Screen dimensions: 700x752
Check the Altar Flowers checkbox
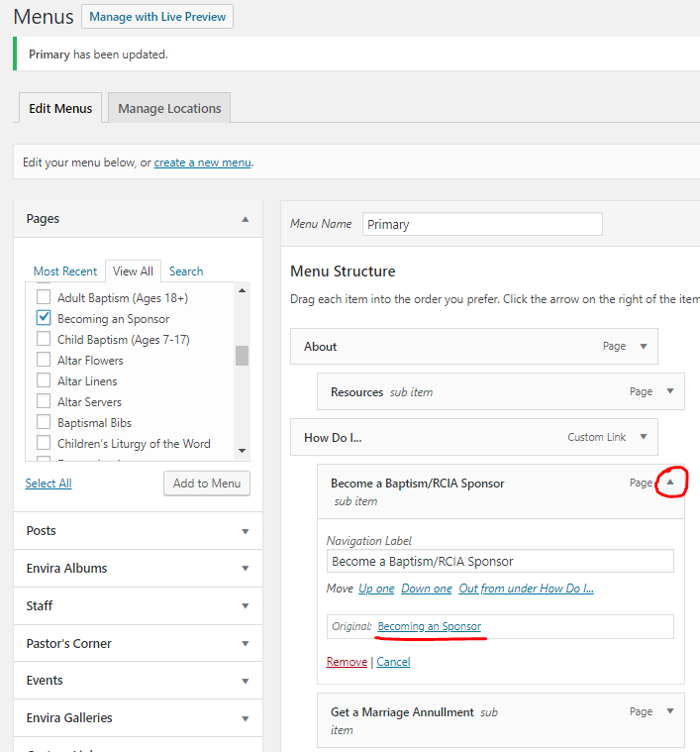[x=44, y=361]
